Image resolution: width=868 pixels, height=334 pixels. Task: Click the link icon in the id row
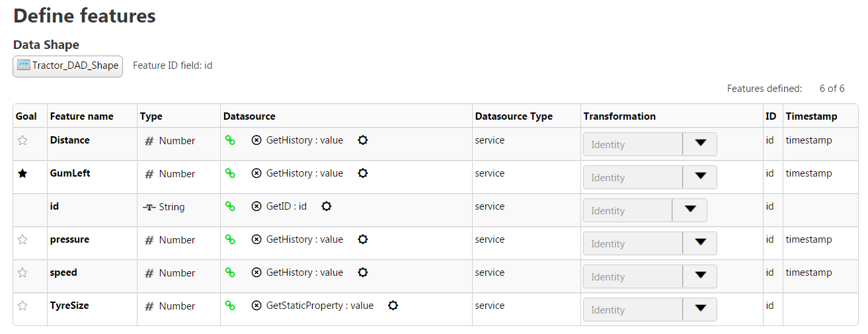230,206
